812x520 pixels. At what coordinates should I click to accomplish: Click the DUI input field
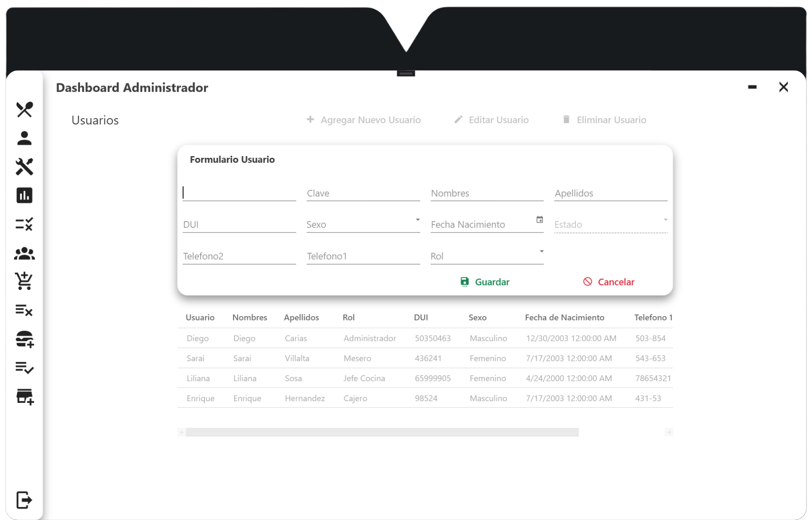pyautogui.click(x=239, y=224)
